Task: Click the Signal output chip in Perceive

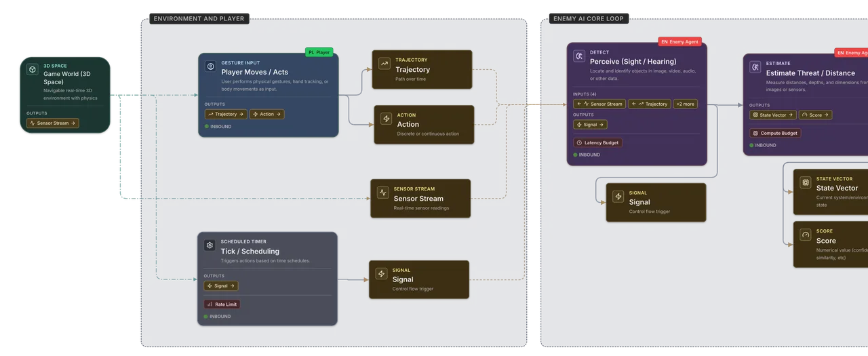Action: pos(590,125)
